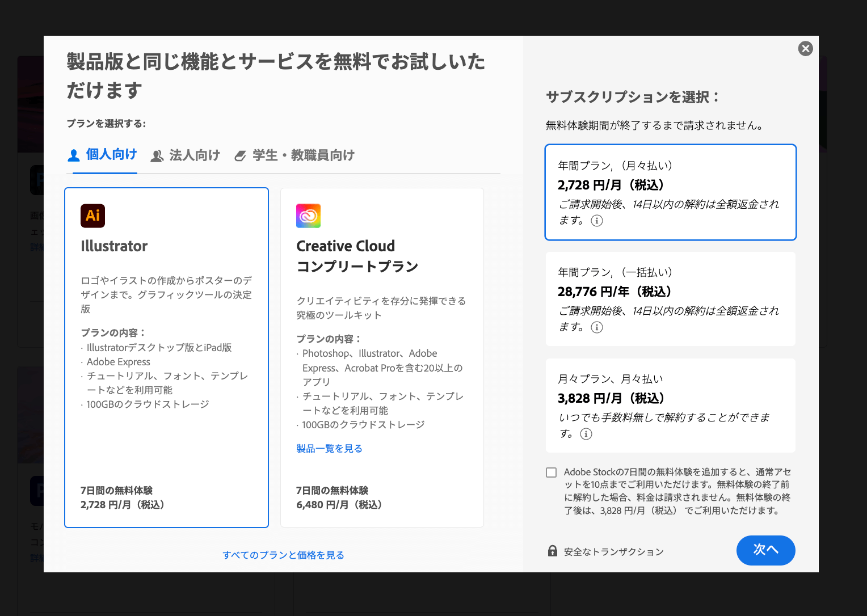Click info icon in 月々プラン option
The image size is (867, 616).
[586, 434]
